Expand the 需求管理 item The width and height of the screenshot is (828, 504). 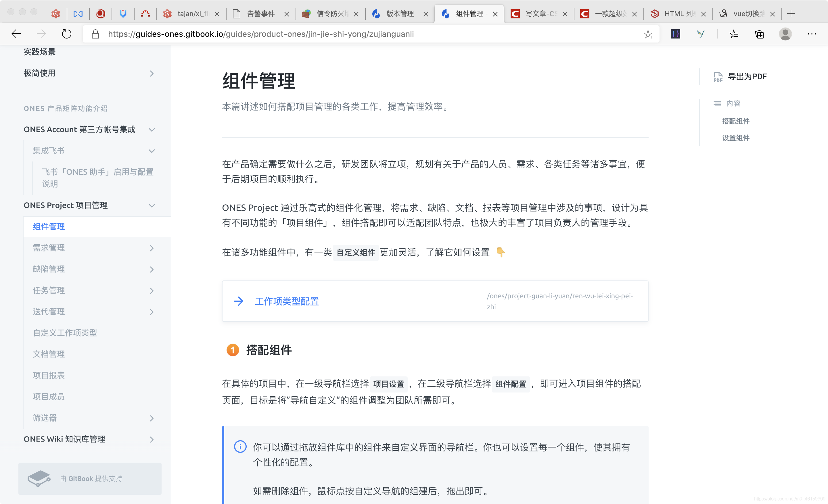(x=152, y=248)
